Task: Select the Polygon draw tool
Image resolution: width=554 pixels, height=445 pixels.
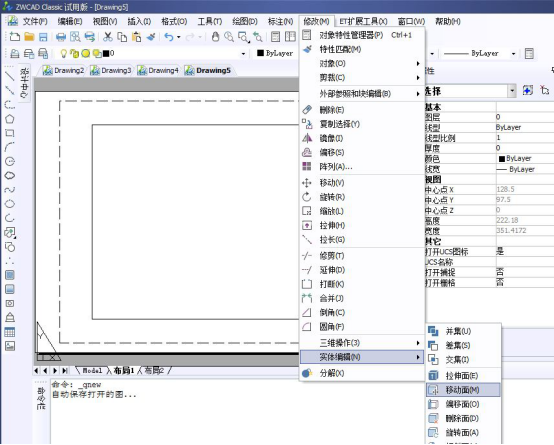Action: click(x=10, y=119)
